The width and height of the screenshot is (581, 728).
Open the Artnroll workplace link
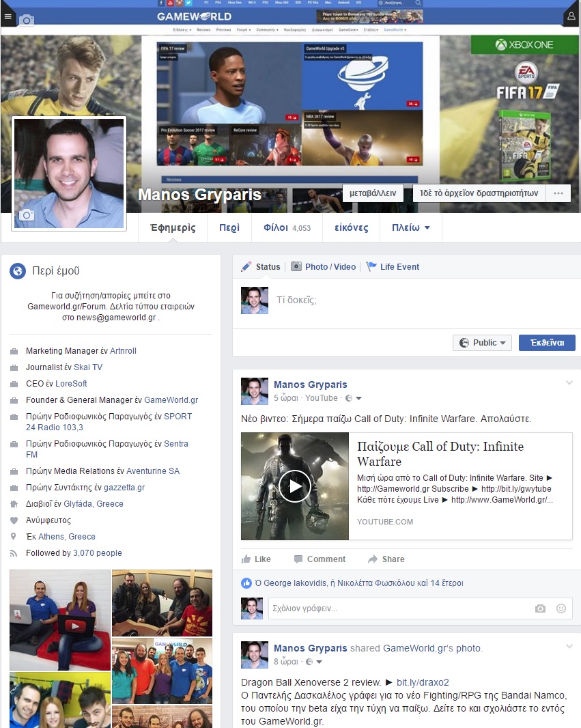[123, 351]
